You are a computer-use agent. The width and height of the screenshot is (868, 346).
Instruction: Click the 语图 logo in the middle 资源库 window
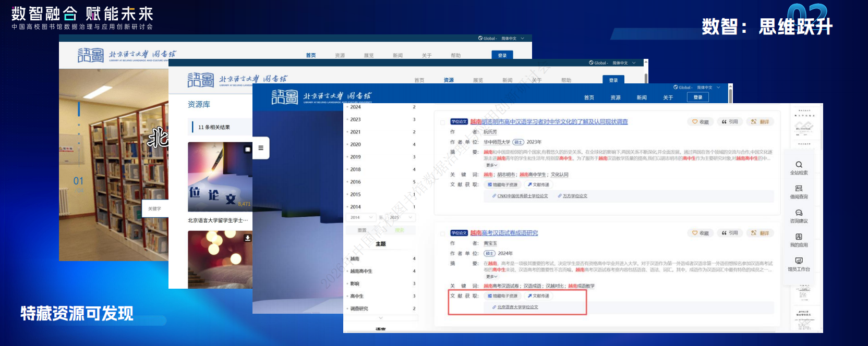pyautogui.click(x=201, y=80)
